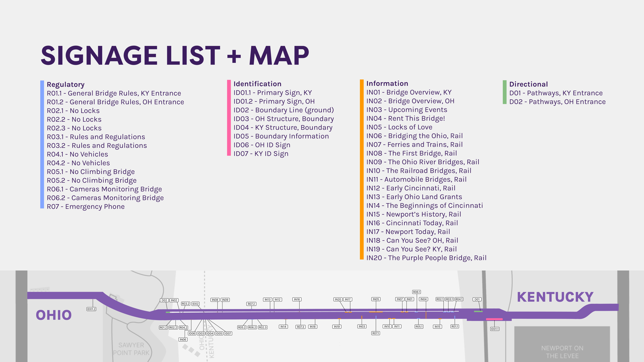The height and width of the screenshot is (362, 644).
Task: Click the ID01.2 marker label on map
Action: (x=91, y=309)
